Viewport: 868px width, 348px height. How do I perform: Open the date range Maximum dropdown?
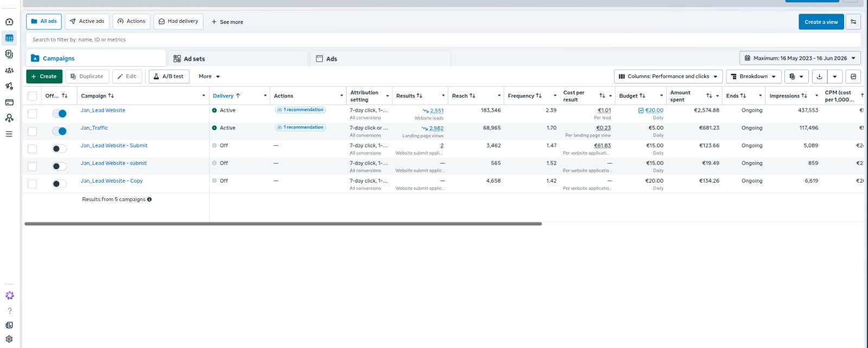tap(800, 58)
